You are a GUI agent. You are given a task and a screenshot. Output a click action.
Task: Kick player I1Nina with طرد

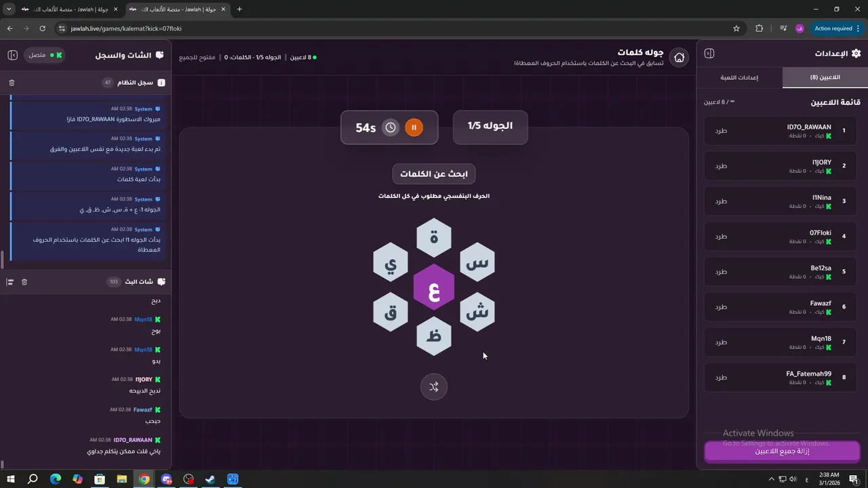click(721, 201)
